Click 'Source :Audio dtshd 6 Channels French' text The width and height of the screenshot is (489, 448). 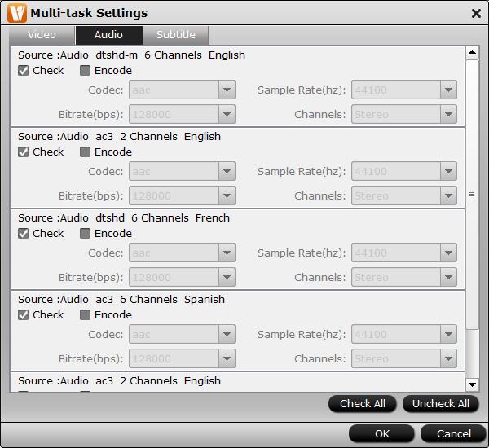pos(124,218)
